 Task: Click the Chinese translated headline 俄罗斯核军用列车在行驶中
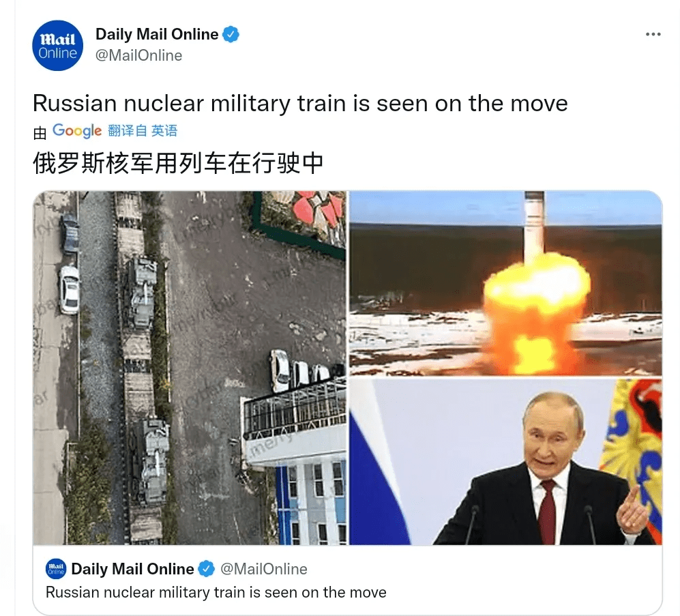[178, 164]
